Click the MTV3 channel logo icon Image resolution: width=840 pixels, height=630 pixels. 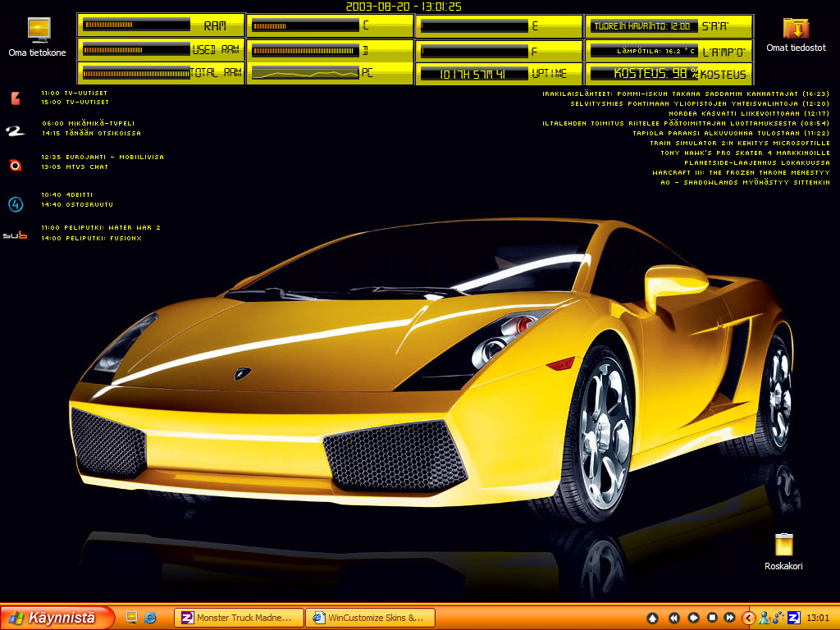(x=15, y=165)
